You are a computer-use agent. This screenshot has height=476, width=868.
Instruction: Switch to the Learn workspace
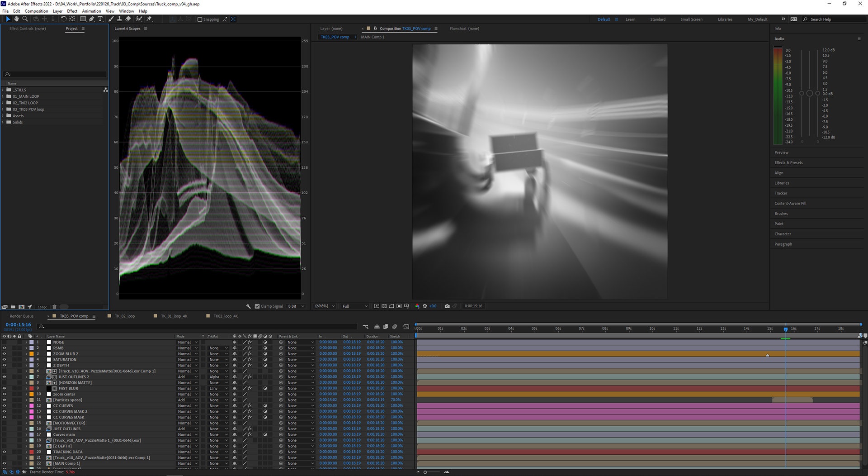tap(630, 19)
